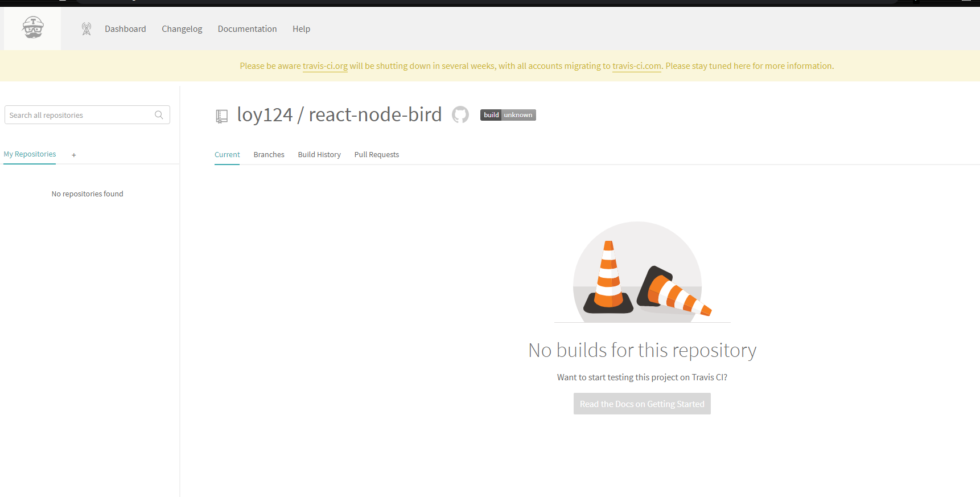Switch to the Build History tab
Image resolution: width=980 pixels, height=497 pixels.
click(x=319, y=155)
